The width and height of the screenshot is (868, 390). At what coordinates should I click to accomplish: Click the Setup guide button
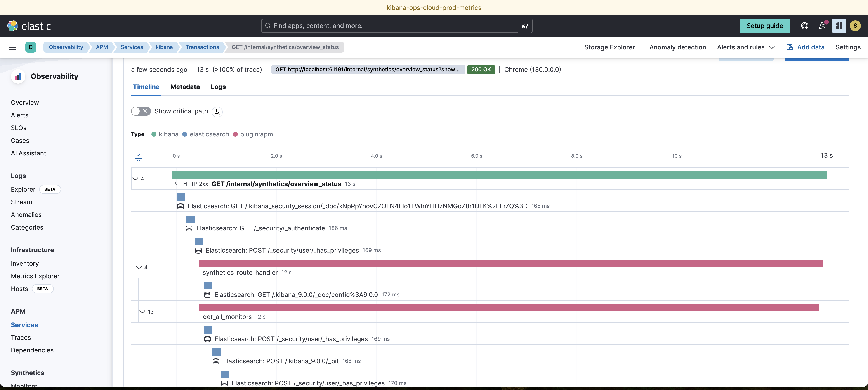coord(764,26)
